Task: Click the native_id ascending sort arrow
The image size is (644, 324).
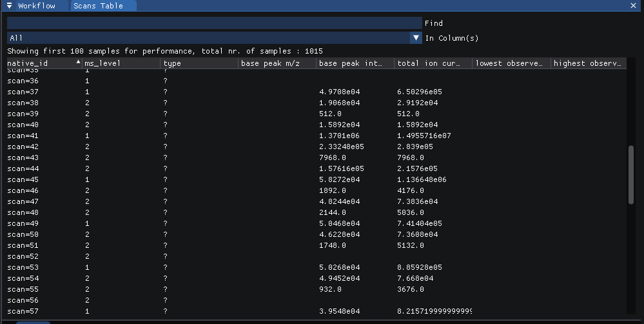Action: [x=78, y=62]
